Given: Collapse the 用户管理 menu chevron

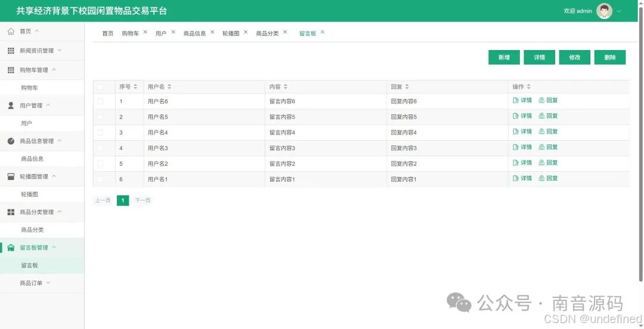Looking at the screenshot, I should [x=48, y=105].
